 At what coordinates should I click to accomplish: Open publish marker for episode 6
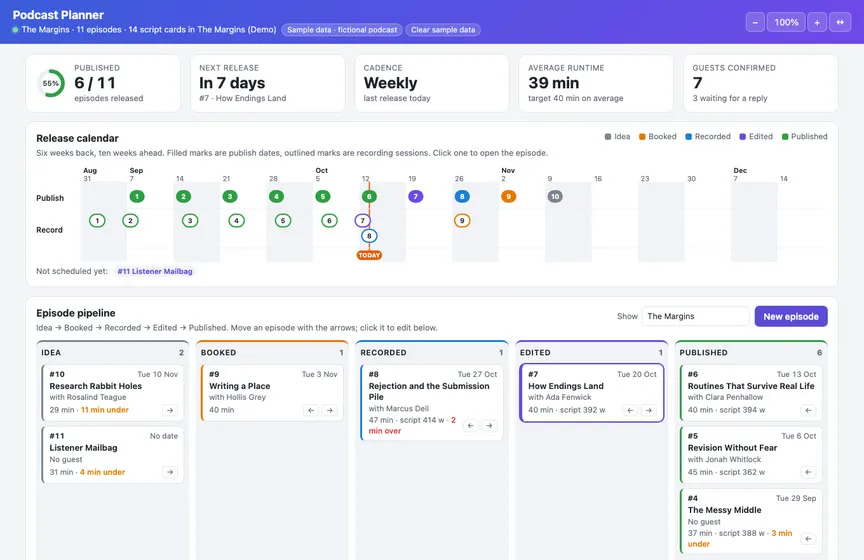point(369,196)
